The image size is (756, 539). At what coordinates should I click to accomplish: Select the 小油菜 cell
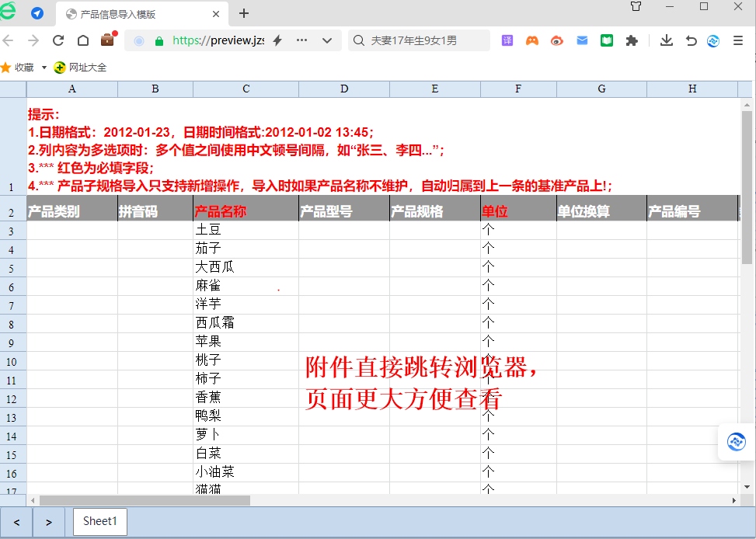(246, 472)
